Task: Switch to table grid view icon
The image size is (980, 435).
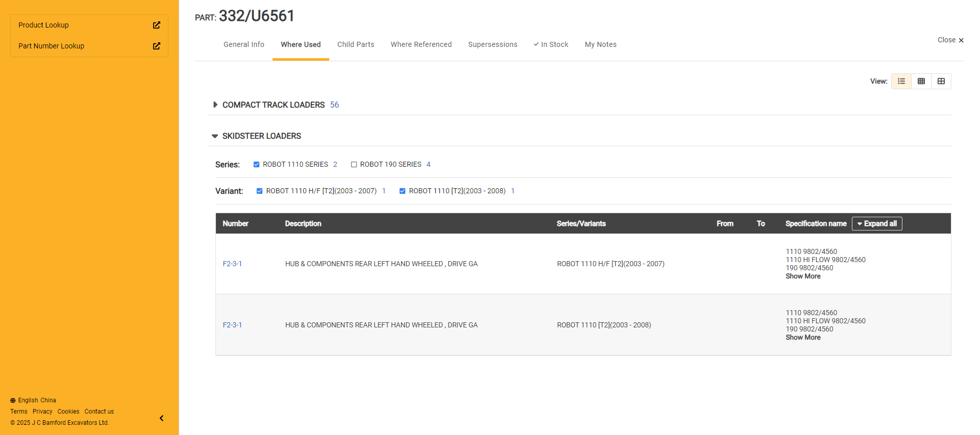Action: (x=921, y=81)
